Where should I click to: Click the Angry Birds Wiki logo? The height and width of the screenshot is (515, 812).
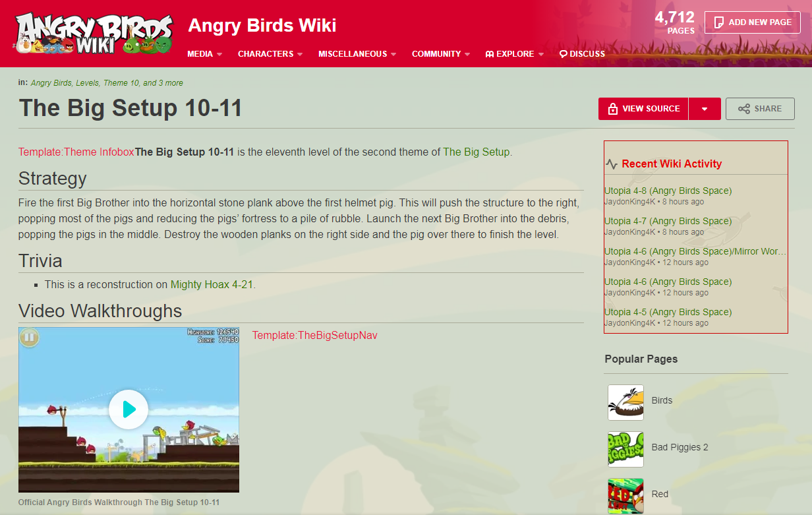[94, 32]
